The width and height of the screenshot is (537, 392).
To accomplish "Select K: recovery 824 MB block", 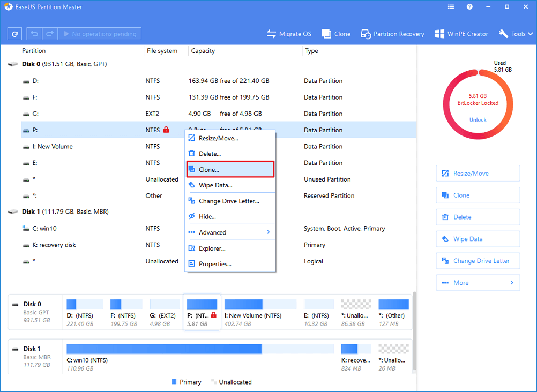I will pos(356,358).
